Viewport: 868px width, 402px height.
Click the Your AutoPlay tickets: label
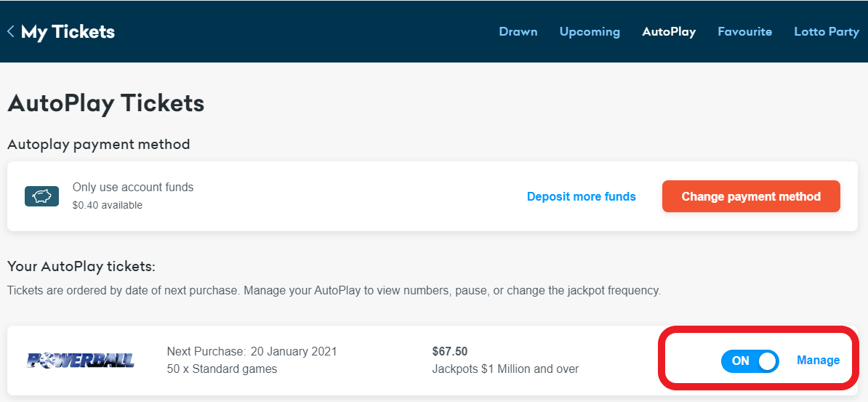(81, 267)
